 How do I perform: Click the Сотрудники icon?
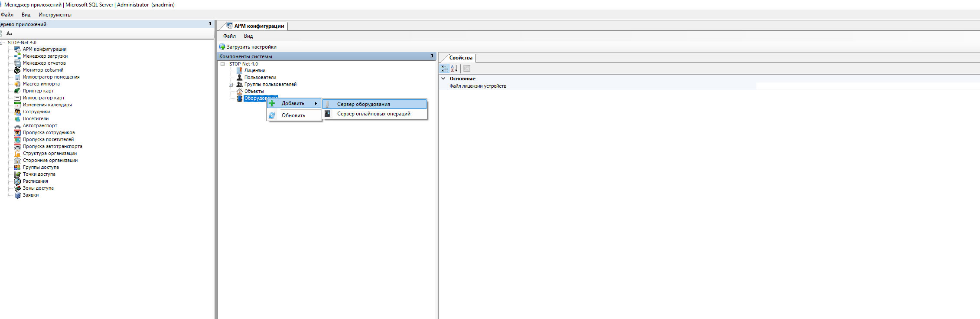17,112
